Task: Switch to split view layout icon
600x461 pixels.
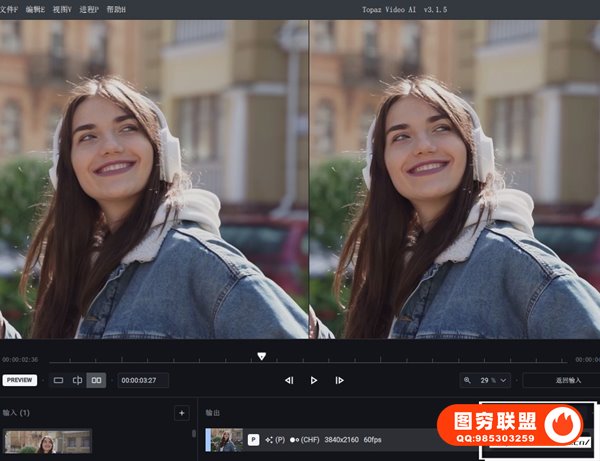Action: (x=77, y=380)
